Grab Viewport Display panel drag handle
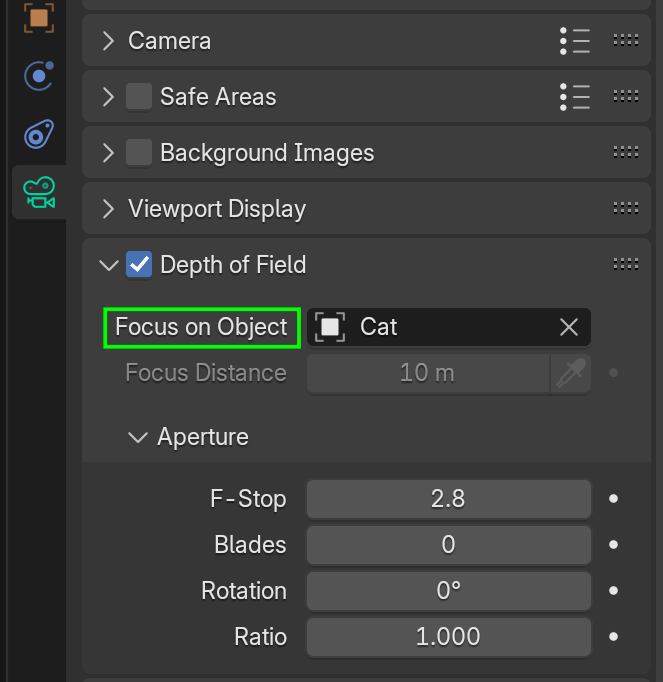The image size is (663, 682). coord(626,208)
